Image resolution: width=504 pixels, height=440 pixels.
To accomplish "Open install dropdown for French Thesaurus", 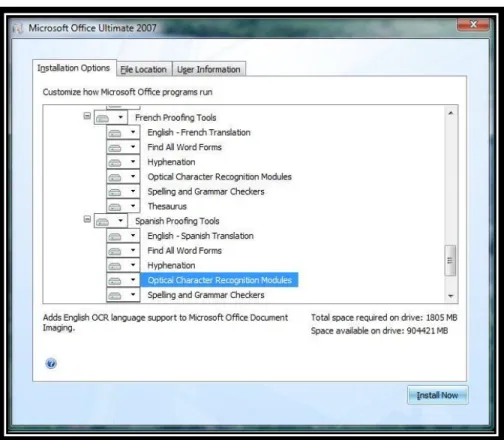I will (x=123, y=206).
